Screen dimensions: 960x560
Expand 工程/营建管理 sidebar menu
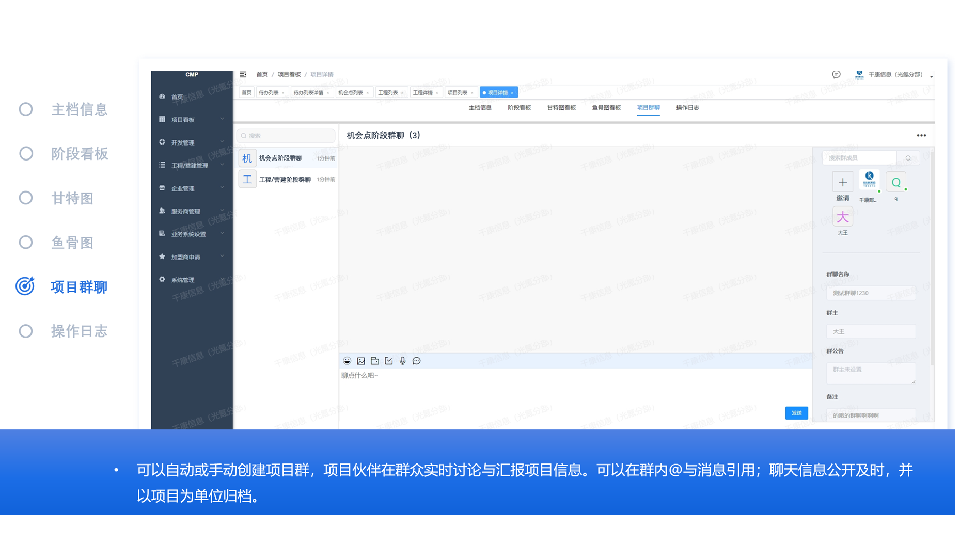point(193,166)
